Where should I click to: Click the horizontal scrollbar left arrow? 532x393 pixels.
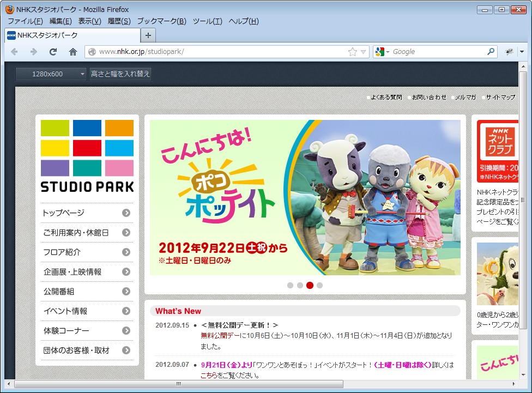[x=9, y=384]
